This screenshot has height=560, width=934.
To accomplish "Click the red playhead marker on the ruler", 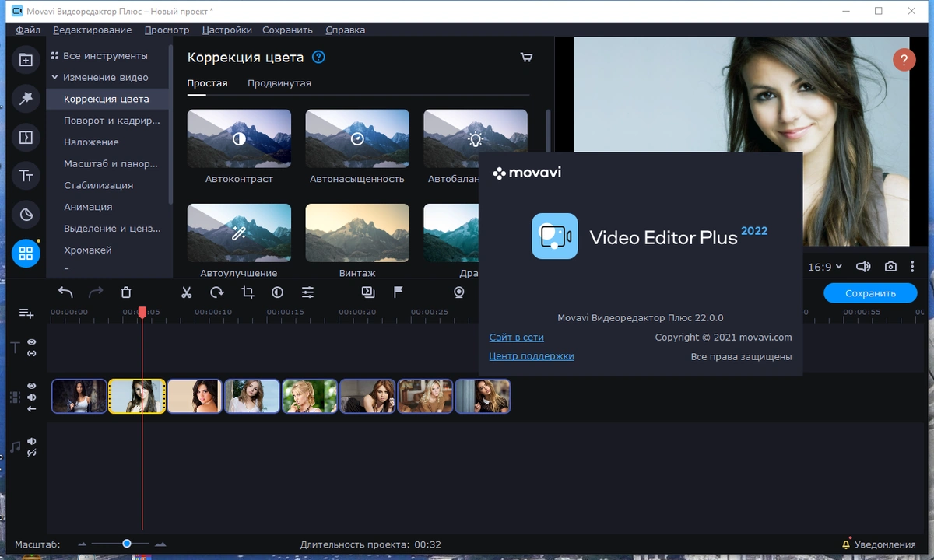I will click(x=142, y=312).
